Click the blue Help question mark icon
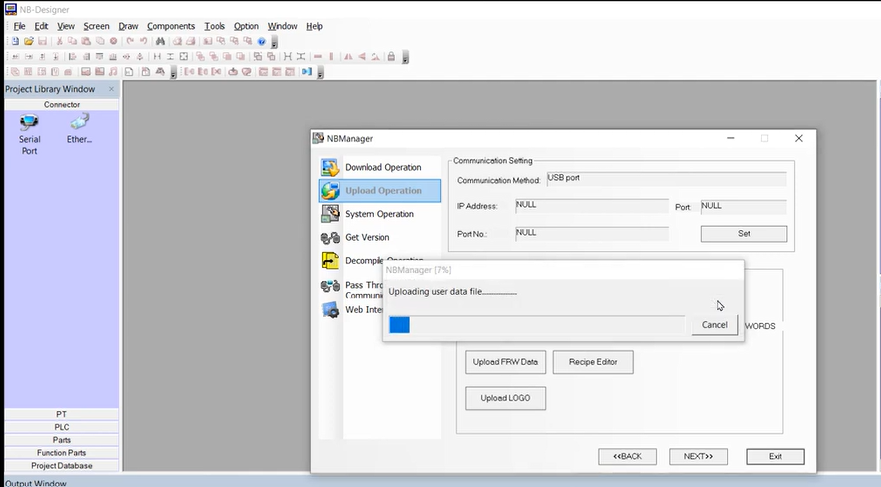The image size is (881, 487). tap(262, 42)
